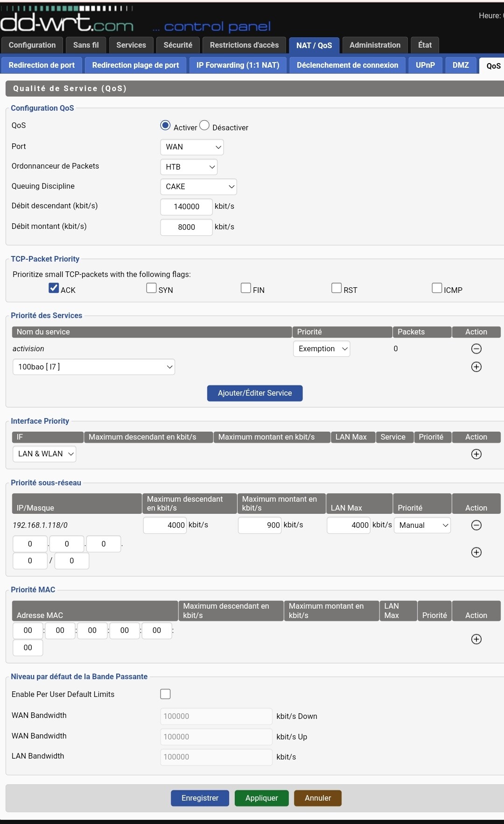Screen dimensions: 504x824
Task: Click Ajouter/Éditer Service button
Action: (255, 393)
